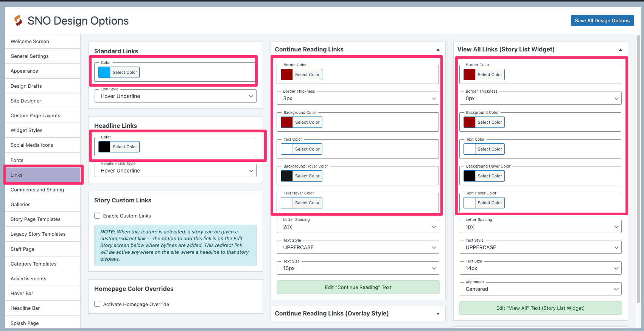This screenshot has height=331, width=644.
Task: Select Color for View All text hover
Action: pyautogui.click(x=490, y=203)
